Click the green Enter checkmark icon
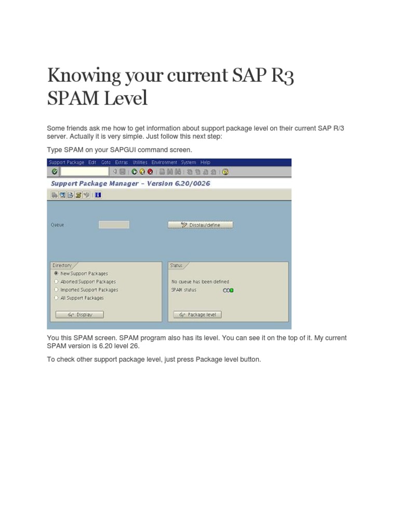Viewport: 399px width, 532px height. click(x=54, y=171)
